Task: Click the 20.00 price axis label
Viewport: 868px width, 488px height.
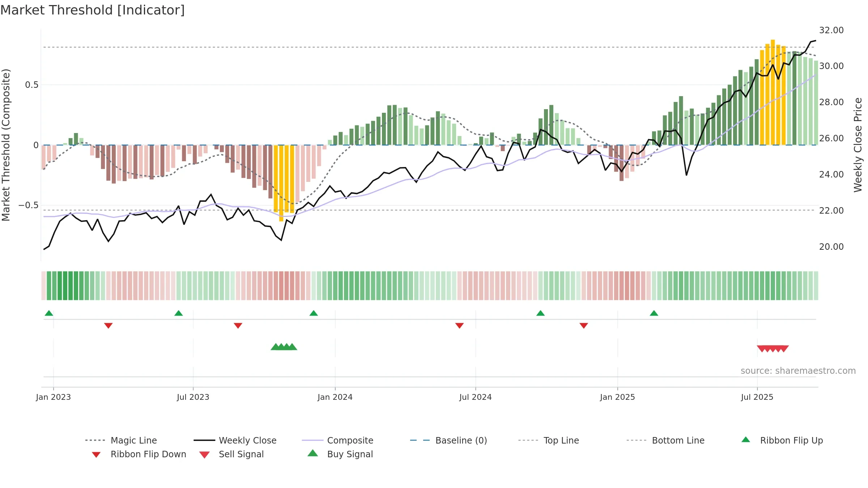Action: click(x=831, y=247)
